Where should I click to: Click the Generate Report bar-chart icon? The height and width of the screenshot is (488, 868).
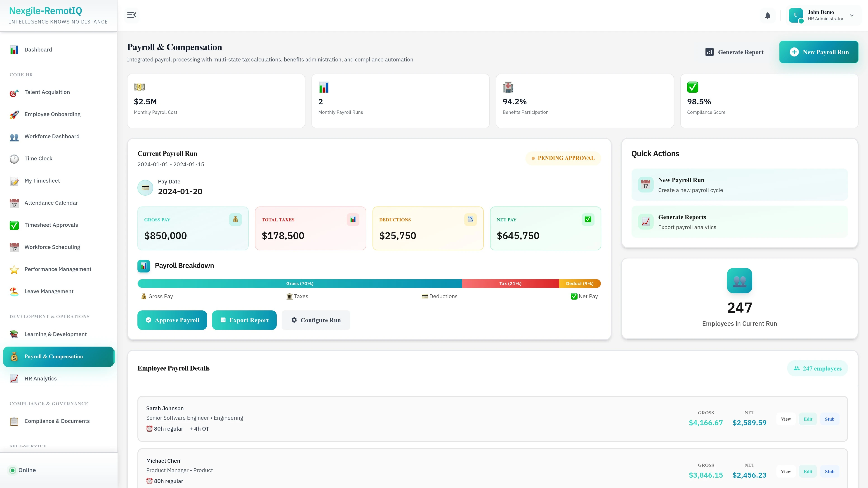[x=710, y=52]
